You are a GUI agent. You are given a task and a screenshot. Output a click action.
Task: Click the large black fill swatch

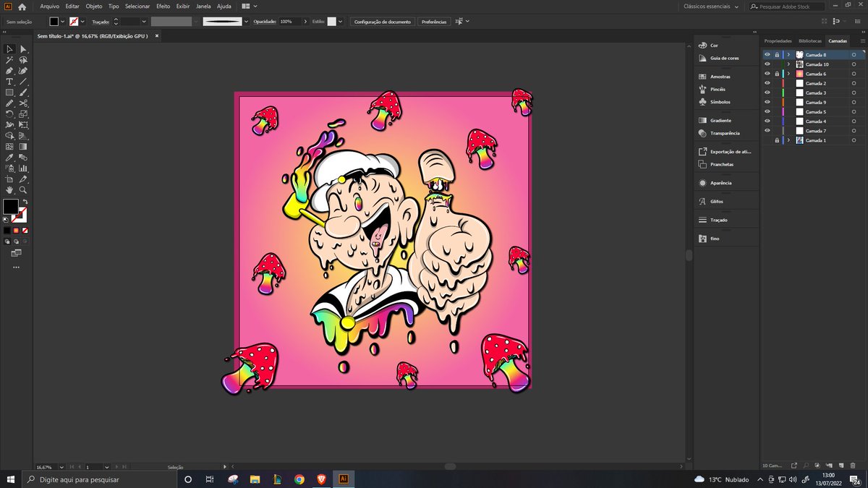(x=10, y=206)
